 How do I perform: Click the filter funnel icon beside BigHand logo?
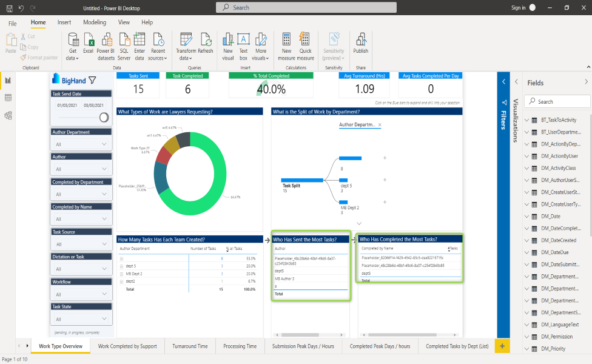92,80
